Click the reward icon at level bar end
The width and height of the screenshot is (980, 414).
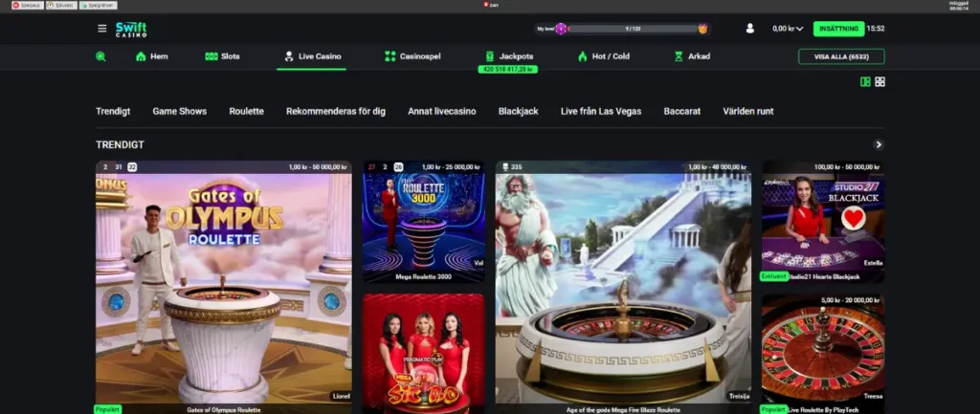[703, 29]
